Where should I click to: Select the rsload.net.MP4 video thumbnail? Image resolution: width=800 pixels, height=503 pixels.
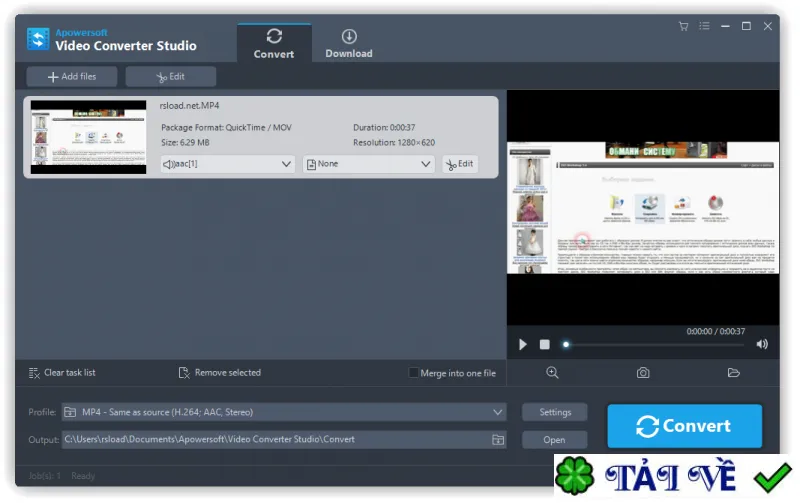(88, 137)
